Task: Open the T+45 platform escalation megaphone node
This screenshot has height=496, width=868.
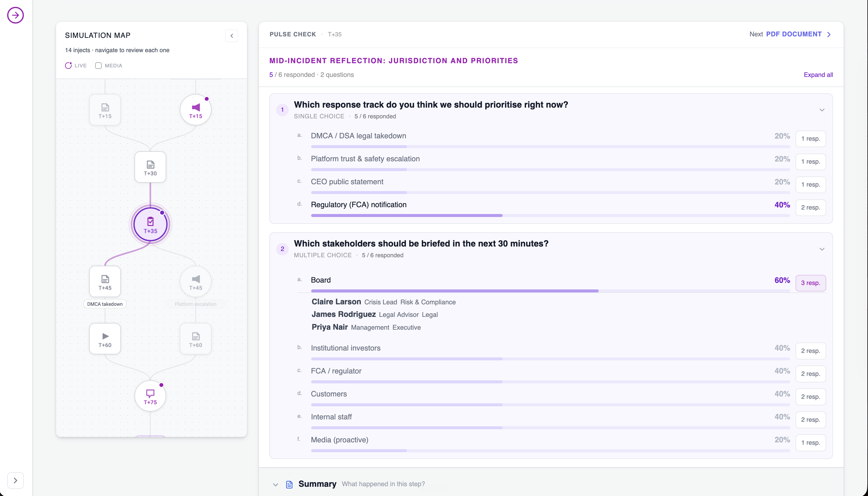Action: point(196,281)
